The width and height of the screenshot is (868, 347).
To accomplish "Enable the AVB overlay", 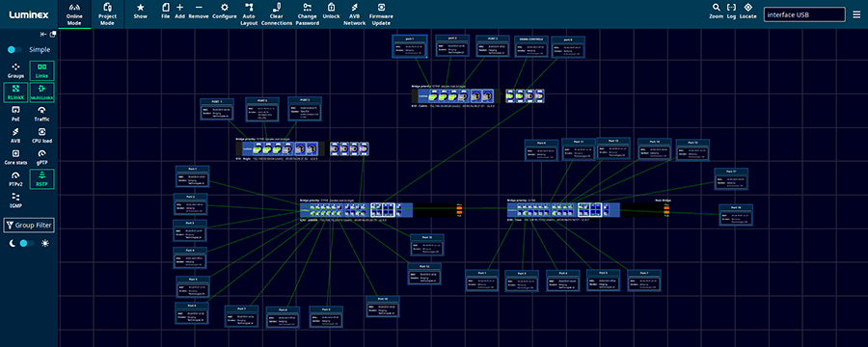I will tap(16, 135).
